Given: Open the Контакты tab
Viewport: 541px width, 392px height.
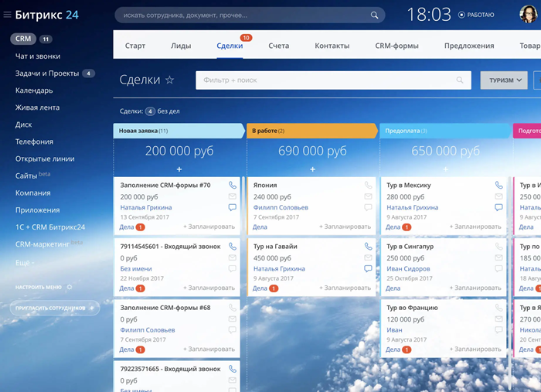Looking at the screenshot, I should click(x=332, y=46).
